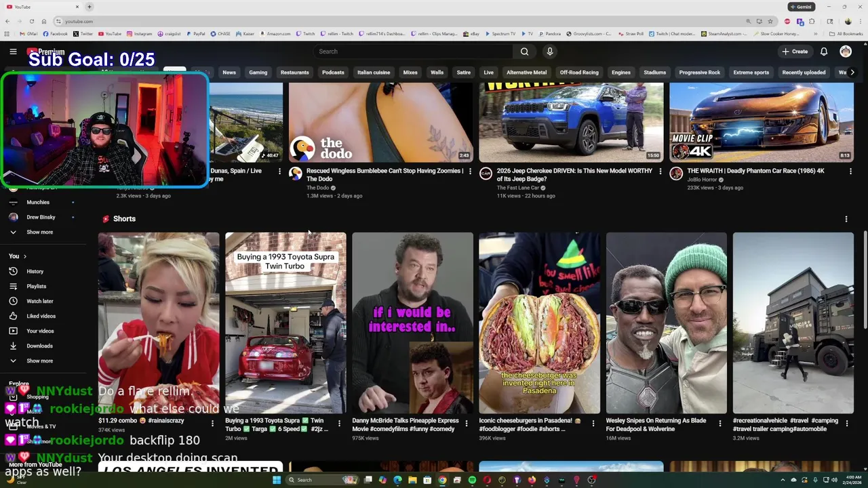
Task: Open the Shorts shelf three-dot menu
Action: click(x=846, y=219)
